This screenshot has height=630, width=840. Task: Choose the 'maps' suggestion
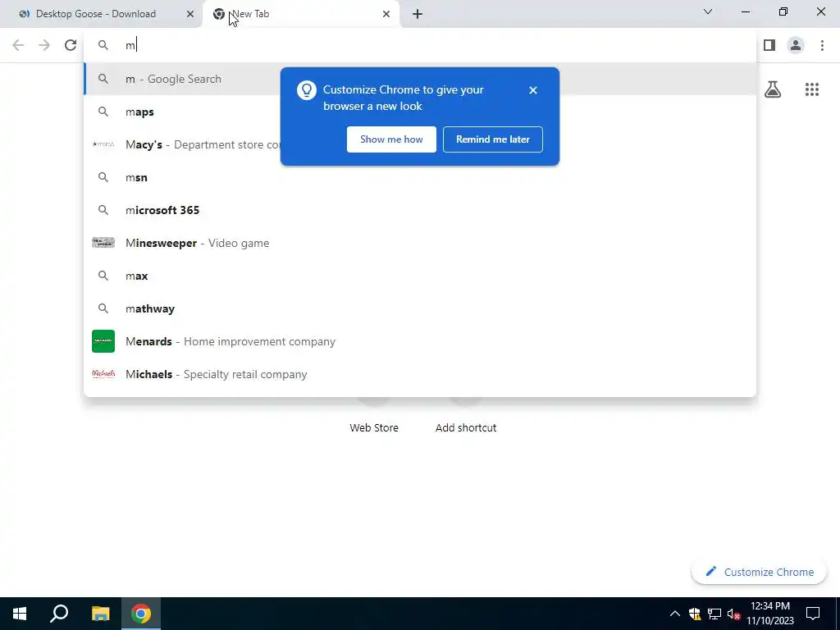tap(420, 112)
